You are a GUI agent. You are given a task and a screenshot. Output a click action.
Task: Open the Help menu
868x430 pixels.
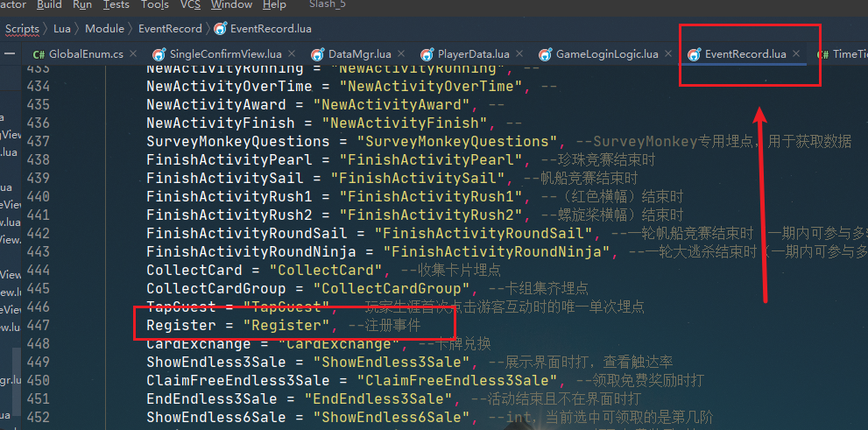[274, 5]
